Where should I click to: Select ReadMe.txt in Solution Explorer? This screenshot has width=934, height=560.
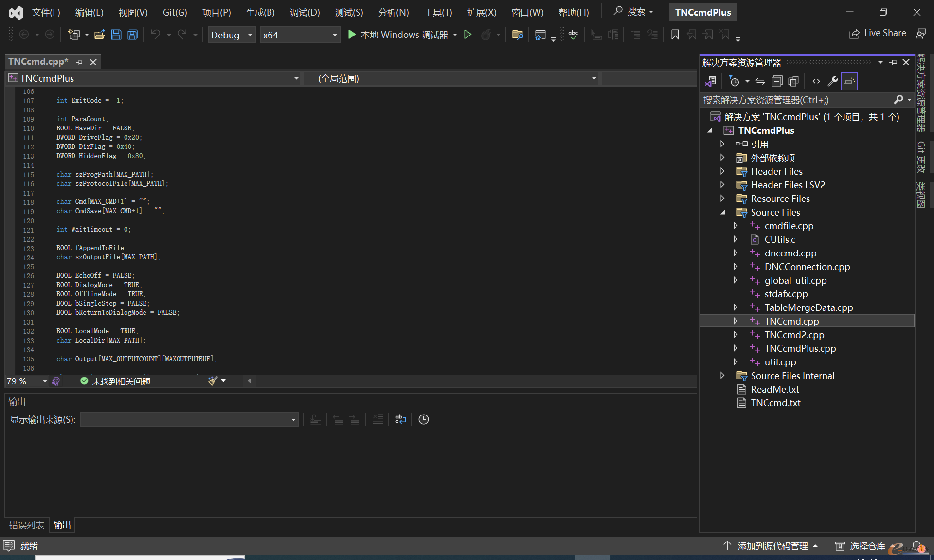[775, 389]
